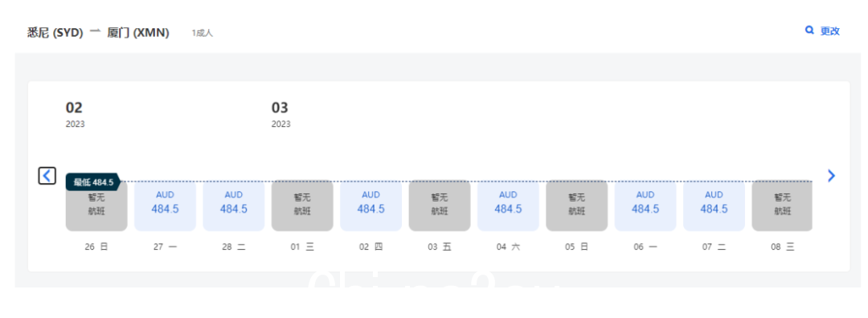The height and width of the screenshot is (318, 868).
Task: Click the 1成人 passenger count label
Action: [202, 33]
